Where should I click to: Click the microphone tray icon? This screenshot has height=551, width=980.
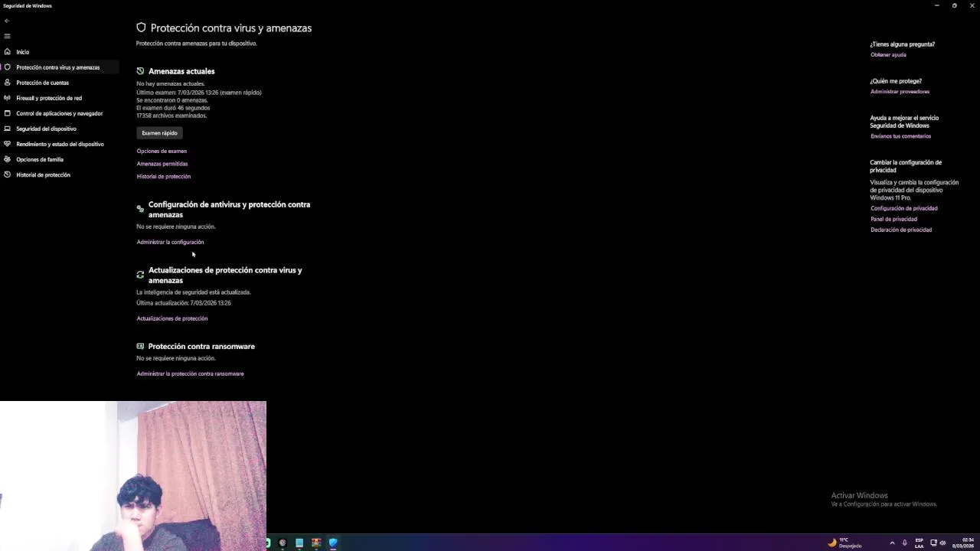905,543
